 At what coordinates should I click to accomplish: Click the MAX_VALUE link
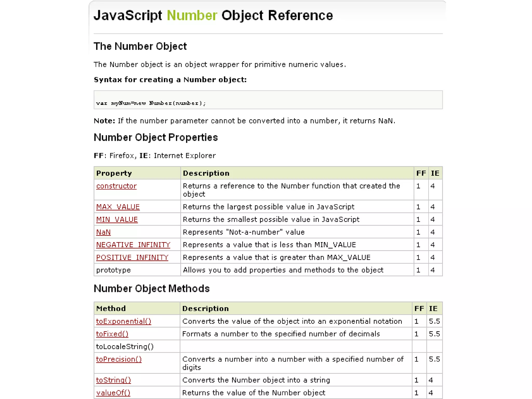click(118, 207)
